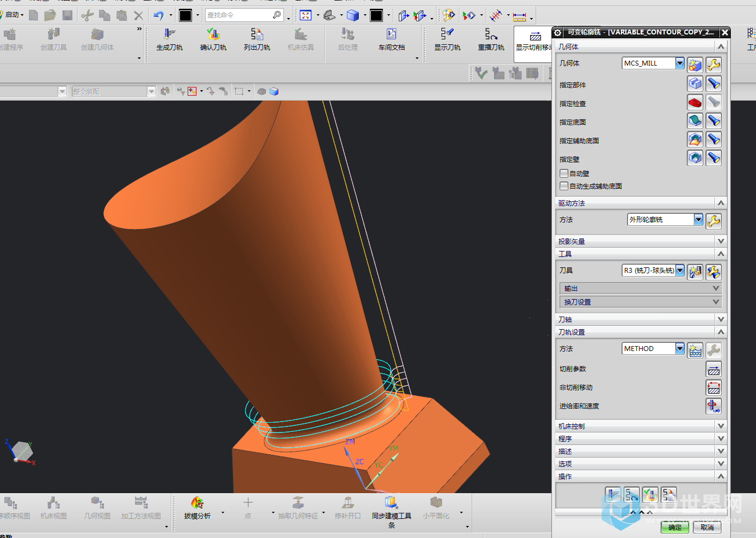Image resolution: width=756 pixels, height=538 pixels.
Task: Expand the 描述 section
Action: [x=641, y=451]
